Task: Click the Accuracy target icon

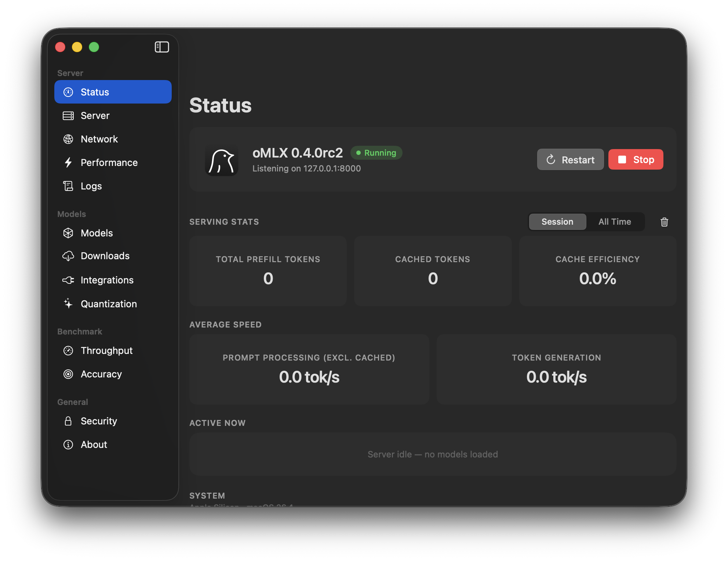Action: (68, 374)
